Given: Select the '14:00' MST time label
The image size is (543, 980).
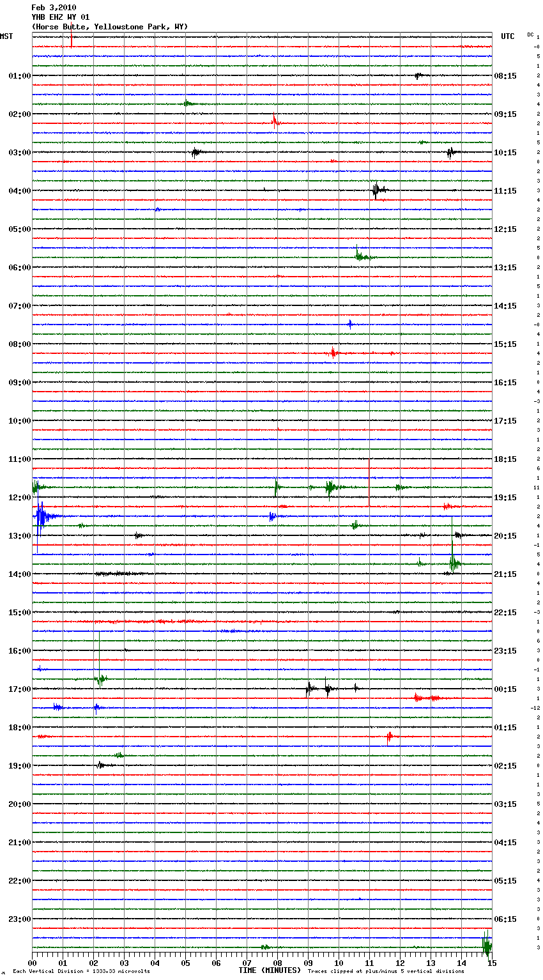Looking at the screenshot, I should pos(20,574).
